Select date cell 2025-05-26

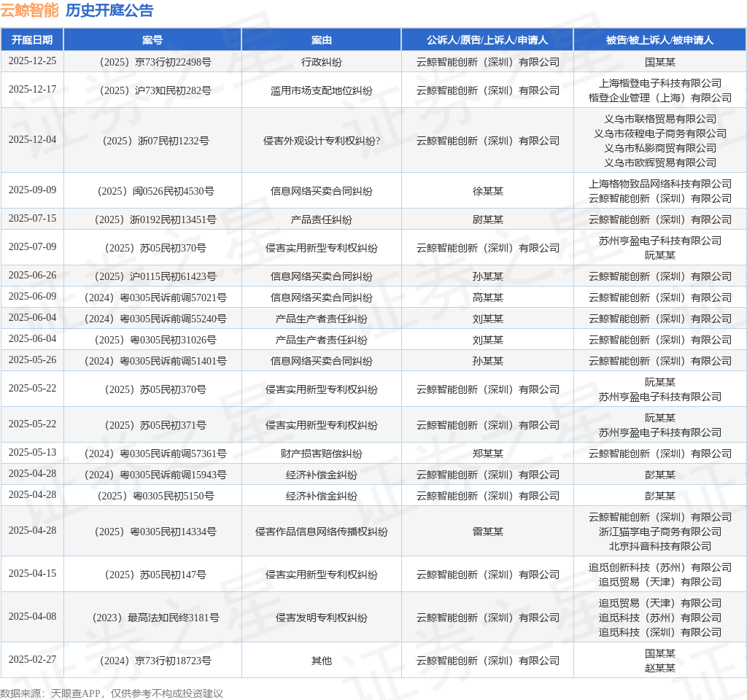pyautogui.click(x=32, y=359)
